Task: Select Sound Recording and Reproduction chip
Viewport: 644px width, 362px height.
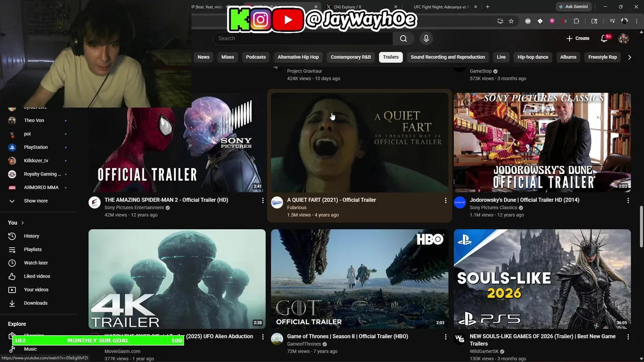Action: 448,57
